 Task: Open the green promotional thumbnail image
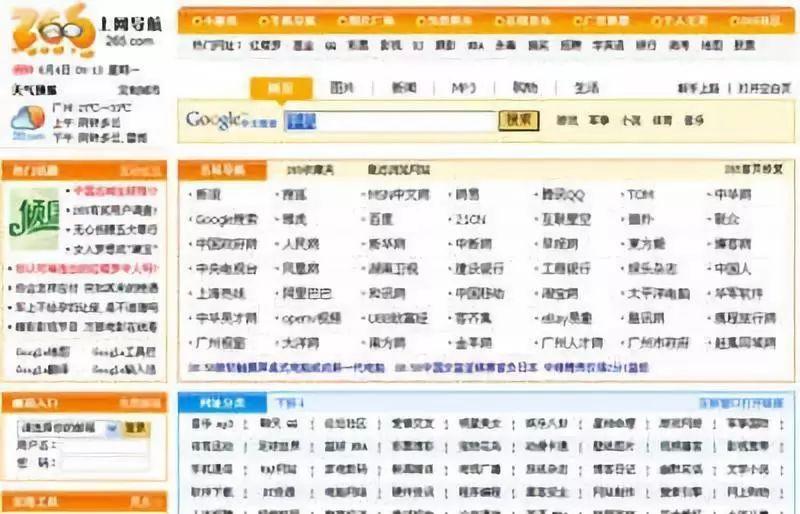coord(34,218)
